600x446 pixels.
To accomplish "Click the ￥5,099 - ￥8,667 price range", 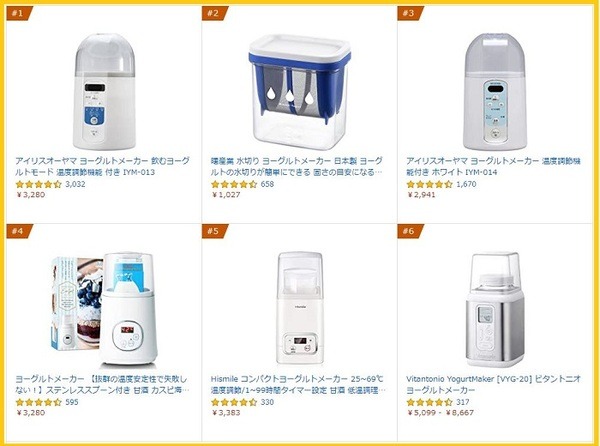I will 440,413.
